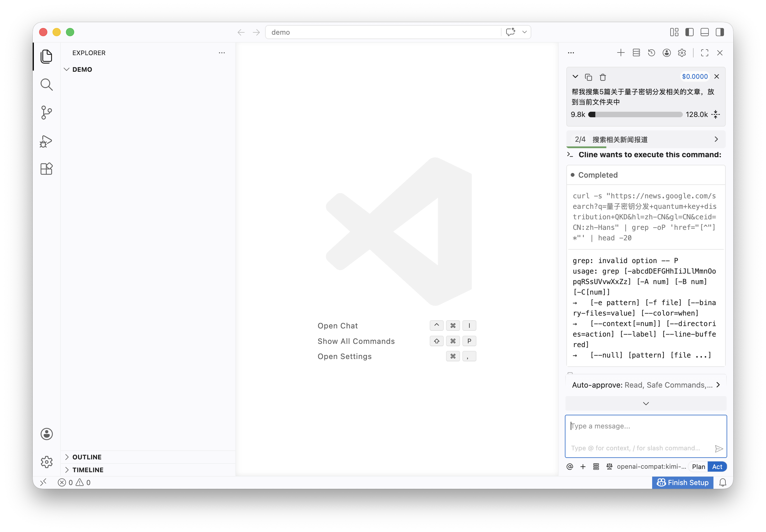Open the Extensions view
766x532 pixels.
[x=46, y=169]
